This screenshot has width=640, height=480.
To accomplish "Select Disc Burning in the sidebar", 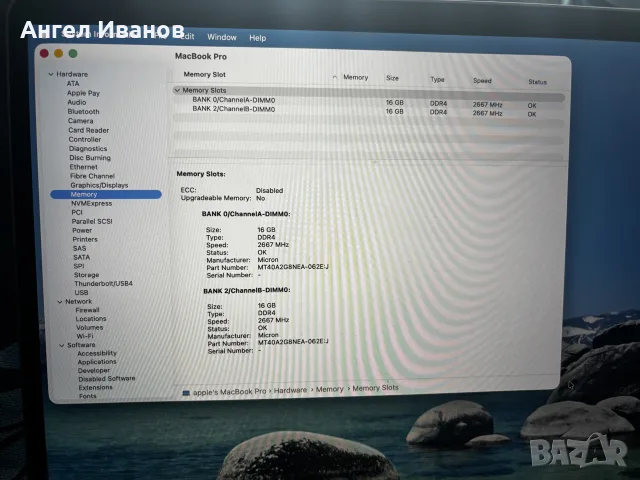I will click(x=90, y=158).
